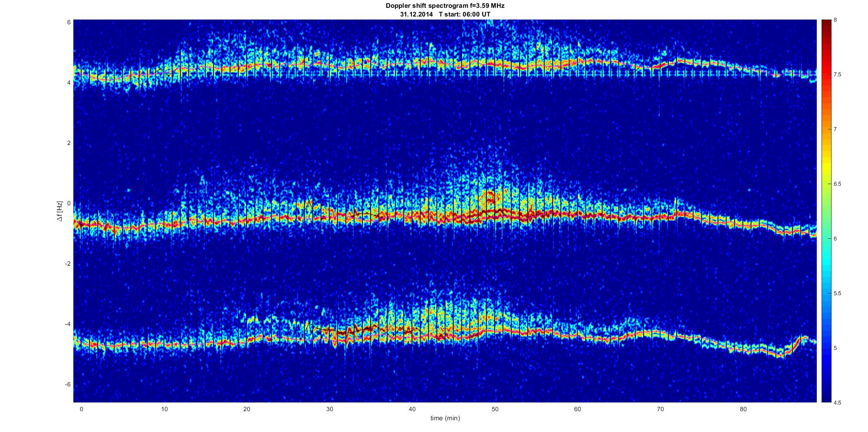Click the colorbar tick label 7
This screenshot has height=432, width=868.
(835, 129)
